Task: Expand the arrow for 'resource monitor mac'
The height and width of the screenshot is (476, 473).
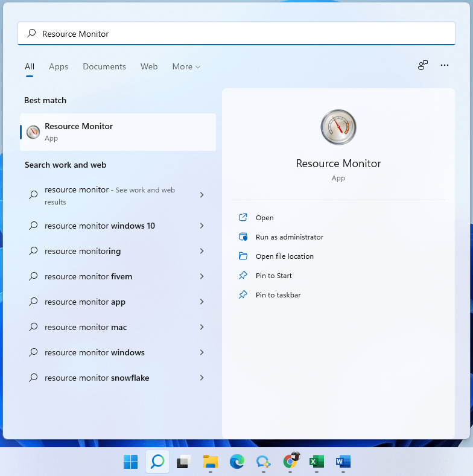Action: pos(202,327)
